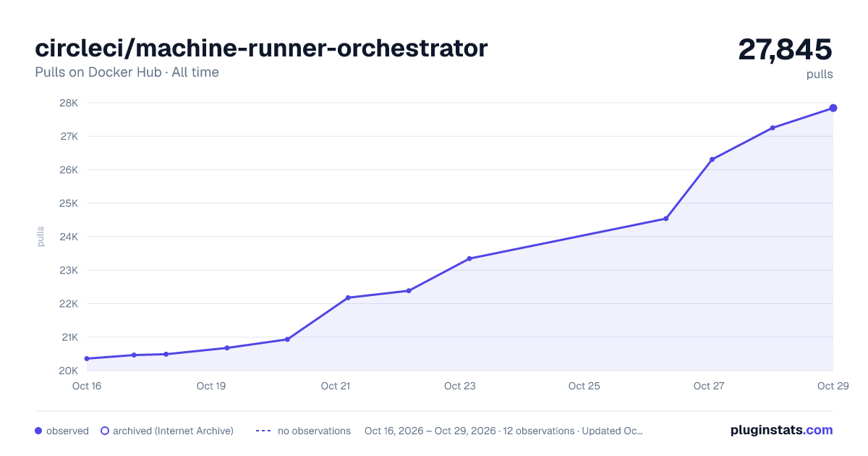Image resolution: width=868 pixels, height=456 pixels.
Task: Click the no observations dashed legend
Action: click(263, 431)
